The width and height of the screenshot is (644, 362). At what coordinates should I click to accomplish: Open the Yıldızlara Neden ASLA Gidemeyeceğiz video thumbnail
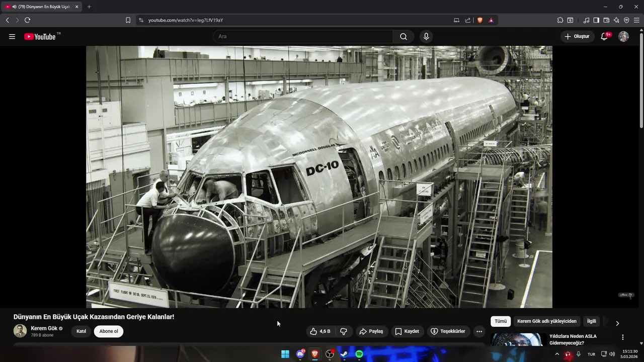click(519, 339)
